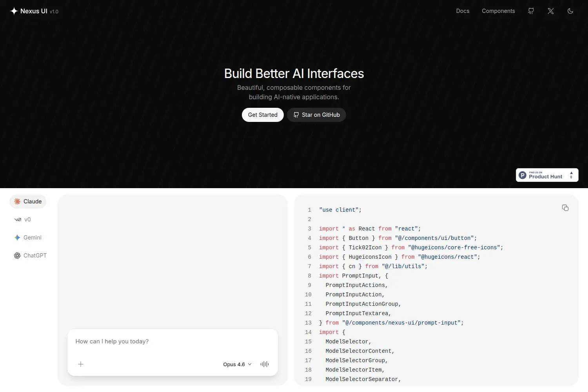The width and height of the screenshot is (588, 392).
Task: Click the code line '"use client";'
Action: (x=340, y=210)
